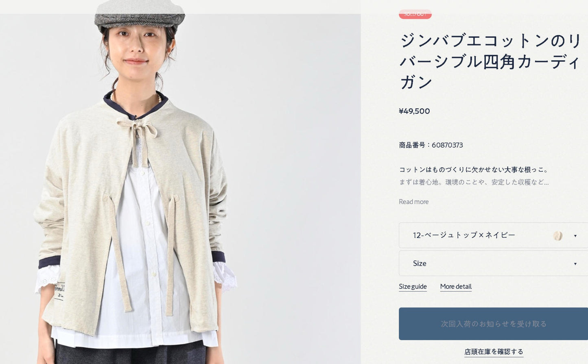Click the 次回入荷のお知らせを受け取る restock button
This screenshot has width=588, height=364.
(x=493, y=324)
